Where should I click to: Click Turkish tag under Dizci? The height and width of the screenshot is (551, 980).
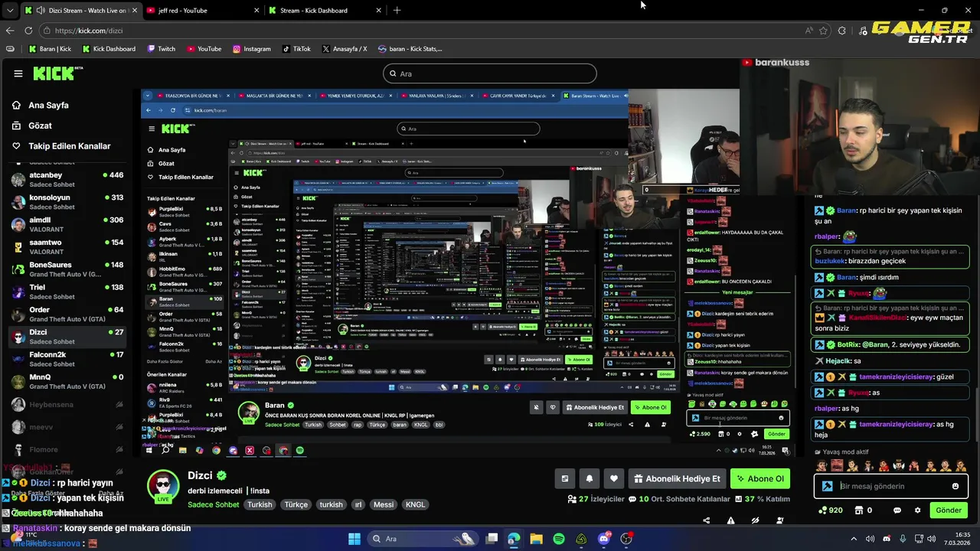pos(260,505)
